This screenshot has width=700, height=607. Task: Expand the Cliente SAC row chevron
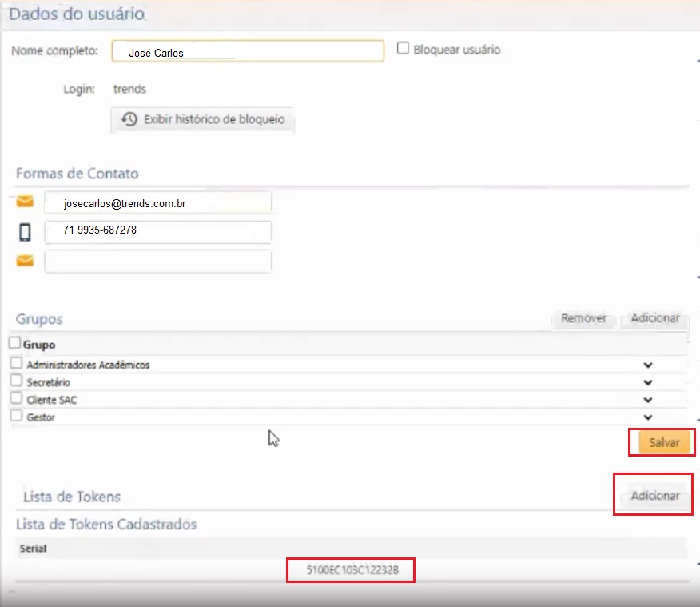(x=648, y=400)
